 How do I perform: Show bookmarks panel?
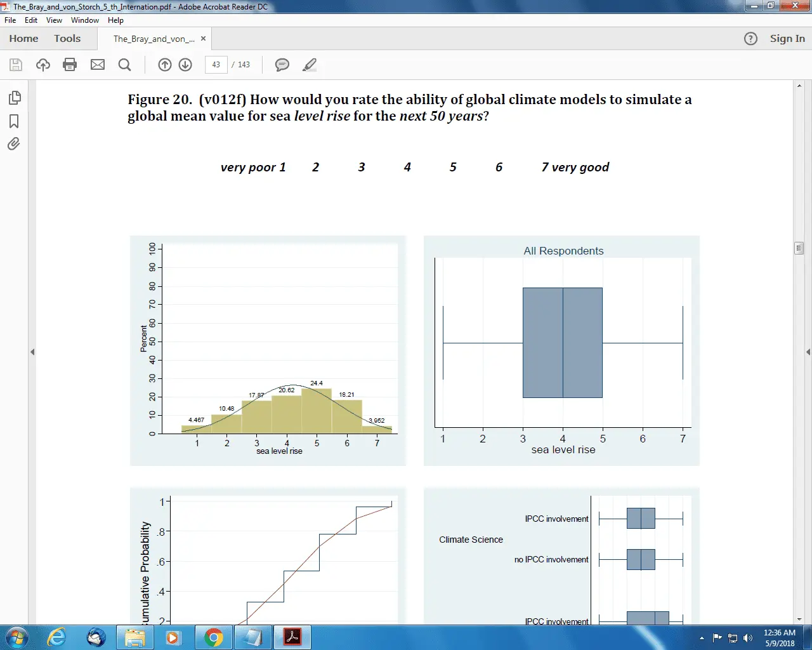coord(14,121)
